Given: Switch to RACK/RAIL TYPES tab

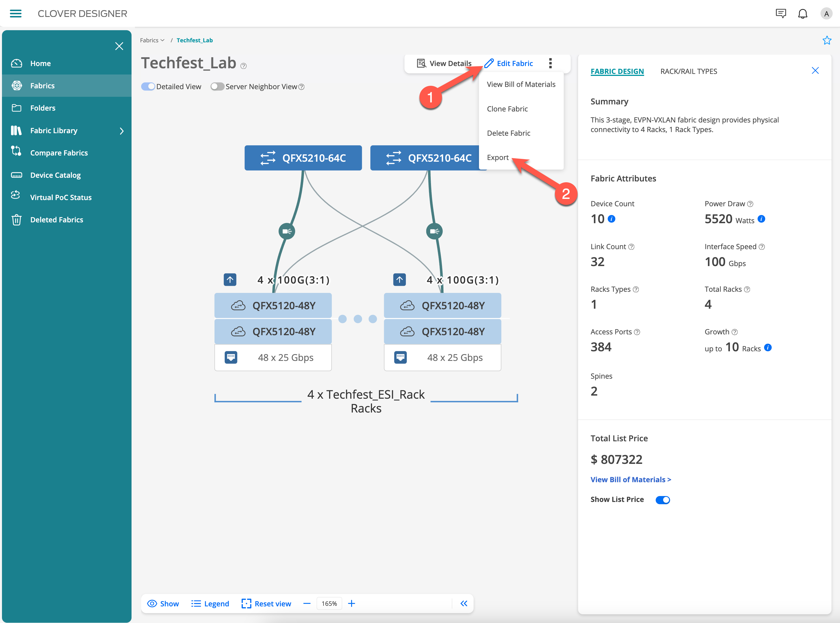Looking at the screenshot, I should pos(688,71).
